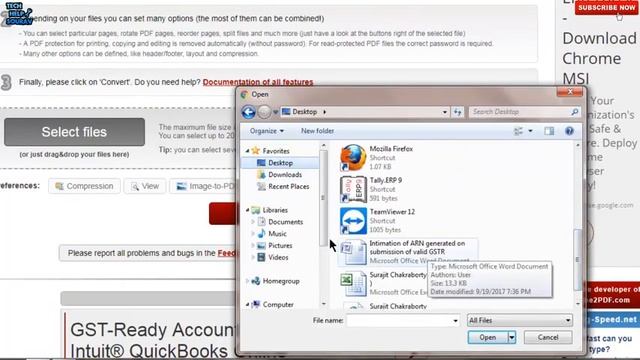Click the search magnifier icon in the dialog

[575, 111]
